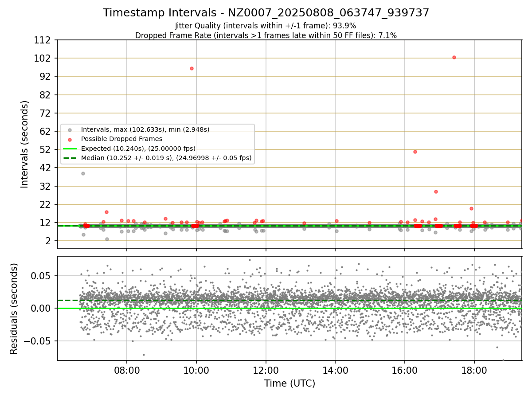
Task: Click the grey outlier point near 39 seconds at start
Action: 83,173
